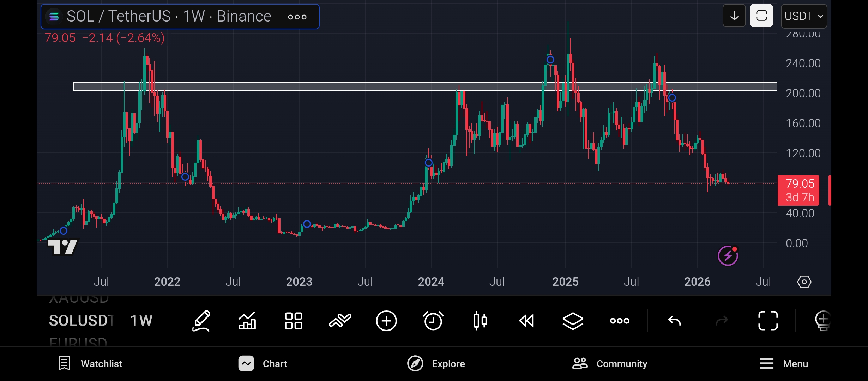This screenshot has width=868, height=381.
Task: Switch to the Chart tab
Action: [263, 364]
